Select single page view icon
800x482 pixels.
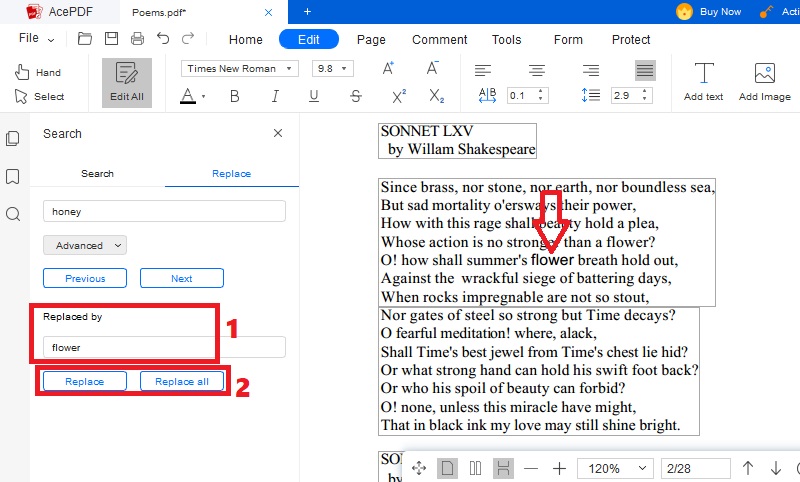pyautogui.click(x=447, y=468)
